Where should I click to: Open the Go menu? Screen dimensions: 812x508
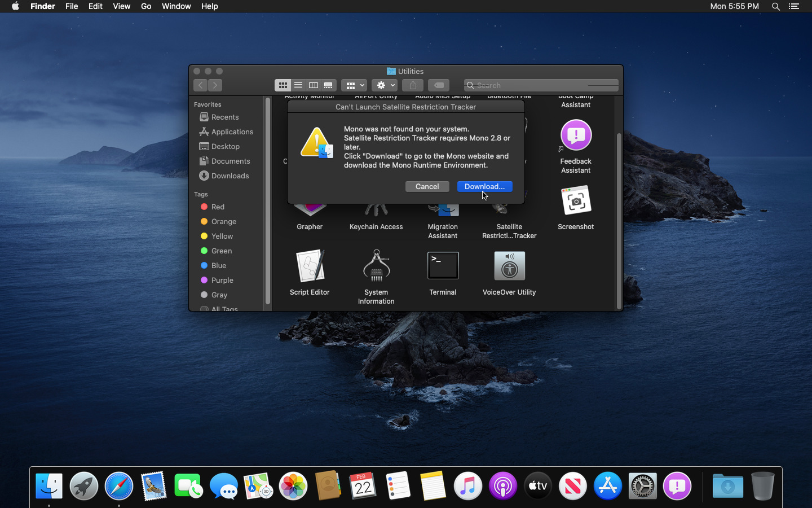coord(146,6)
